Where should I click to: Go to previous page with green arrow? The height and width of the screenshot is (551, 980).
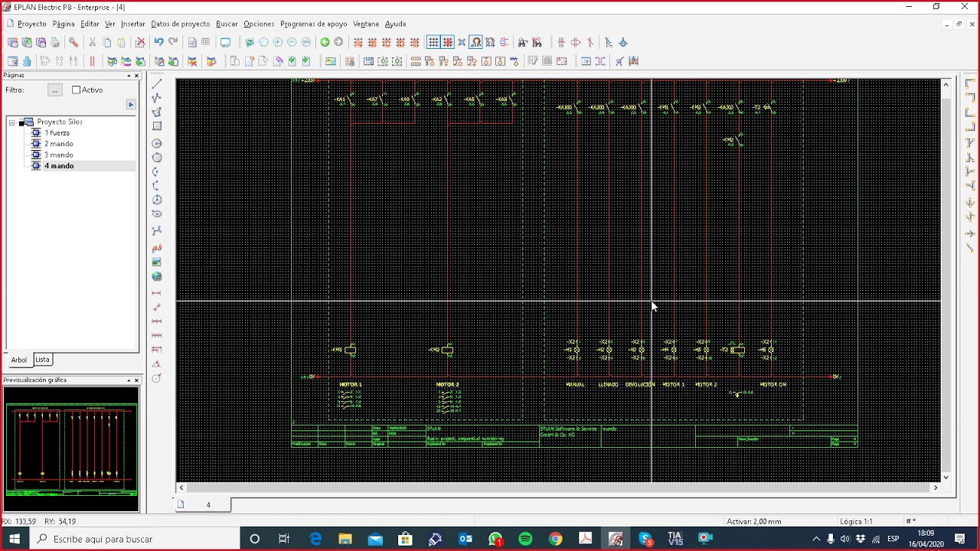[325, 42]
